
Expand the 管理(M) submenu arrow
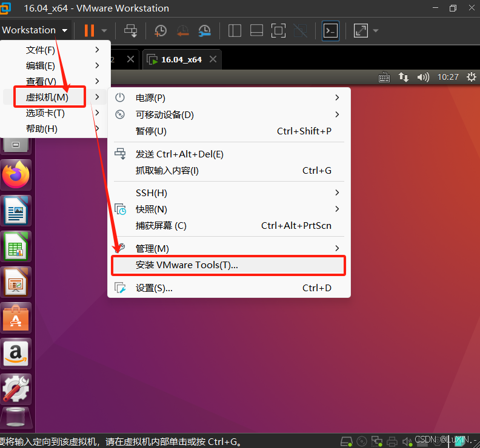pyautogui.click(x=337, y=248)
